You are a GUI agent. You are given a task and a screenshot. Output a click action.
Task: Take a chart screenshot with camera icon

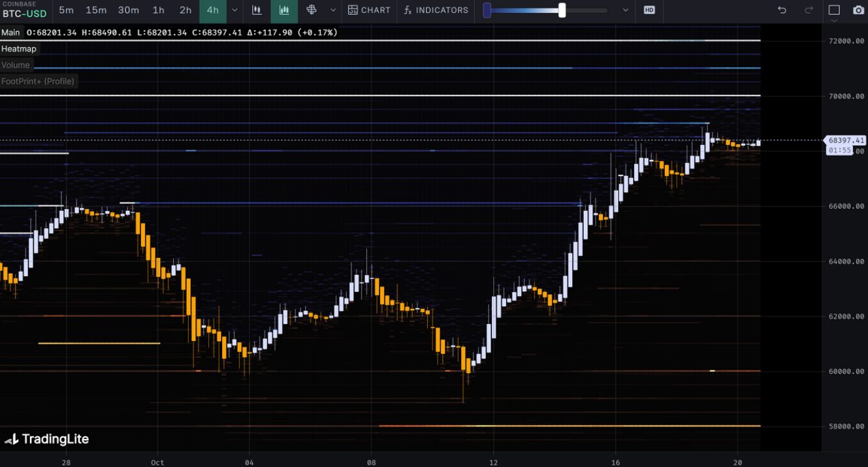[x=858, y=10]
